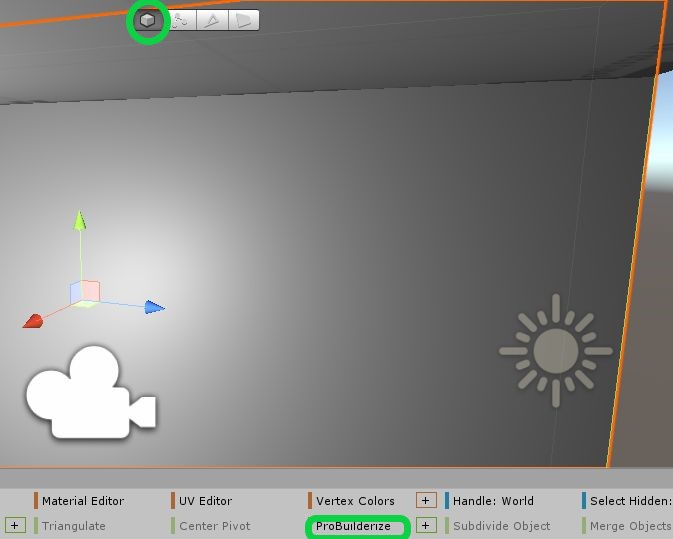Toggle Handle: World orientation setting
This screenshot has width=673, height=539.
pyautogui.click(x=493, y=501)
